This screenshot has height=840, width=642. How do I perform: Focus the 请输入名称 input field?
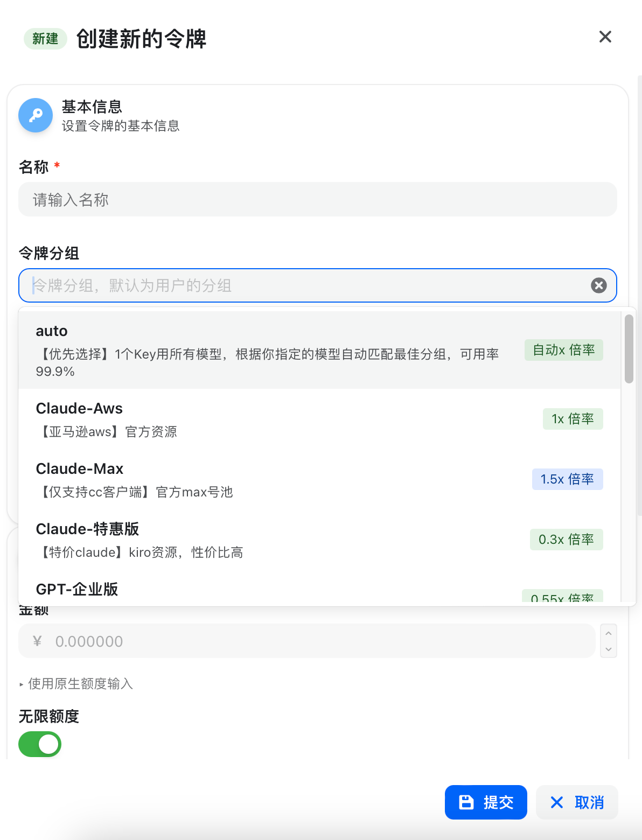318,199
